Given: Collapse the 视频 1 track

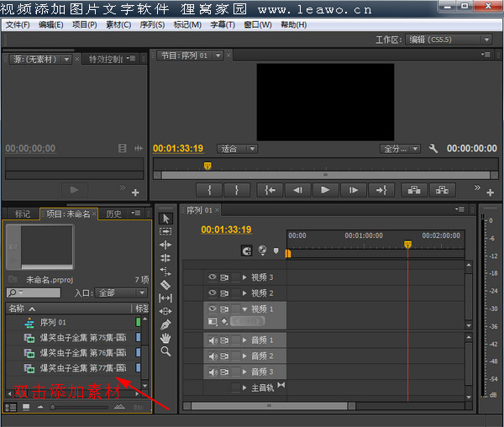Looking at the screenshot, I should point(244,309).
